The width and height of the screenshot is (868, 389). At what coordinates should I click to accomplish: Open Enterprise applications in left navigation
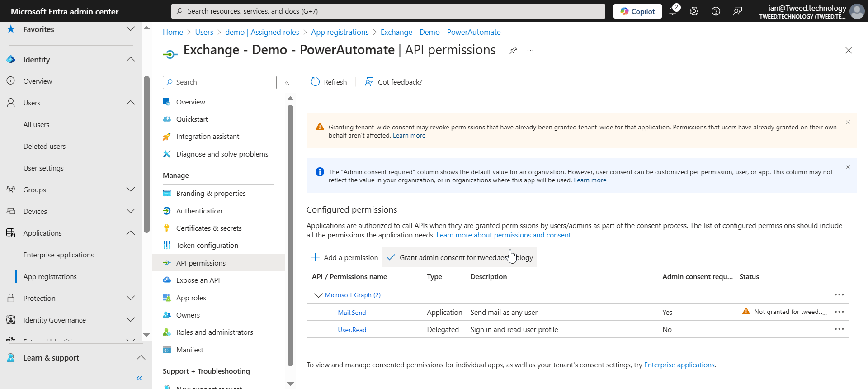58,255
